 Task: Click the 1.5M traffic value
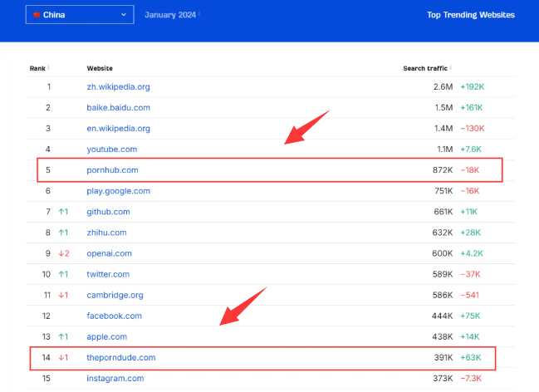tap(443, 108)
